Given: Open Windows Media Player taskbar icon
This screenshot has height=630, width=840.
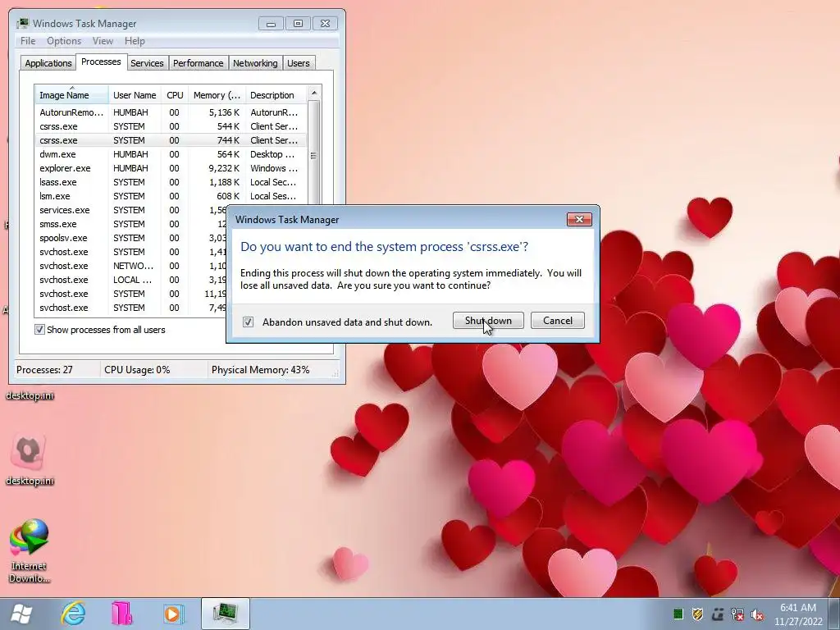Looking at the screenshot, I should tap(172, 614).
